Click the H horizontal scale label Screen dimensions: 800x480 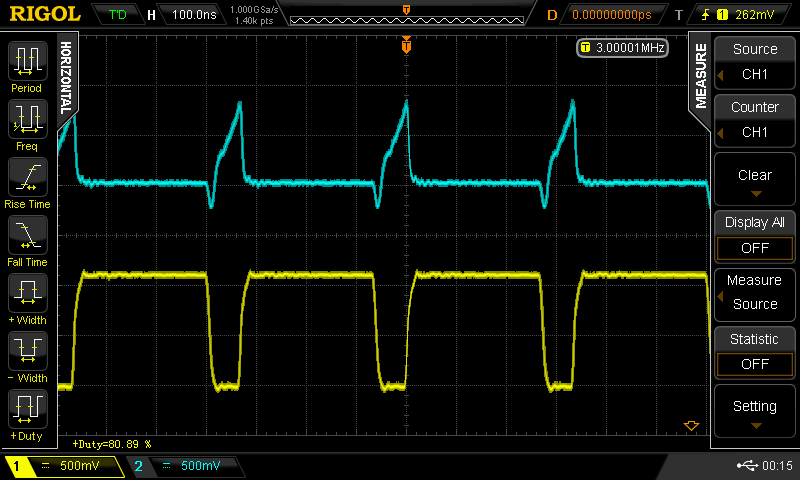tap(151, 15)
